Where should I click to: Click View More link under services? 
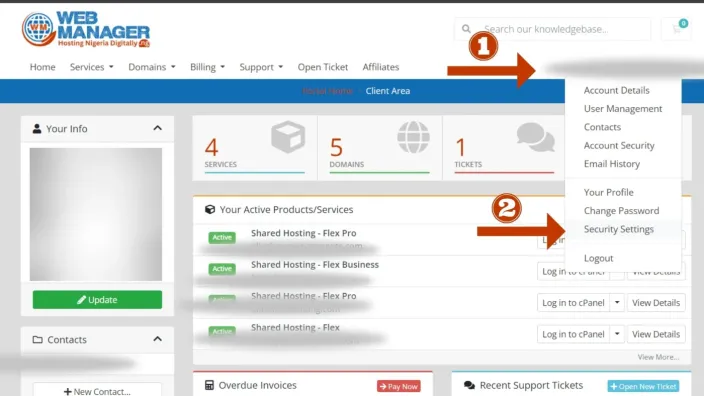658,357
